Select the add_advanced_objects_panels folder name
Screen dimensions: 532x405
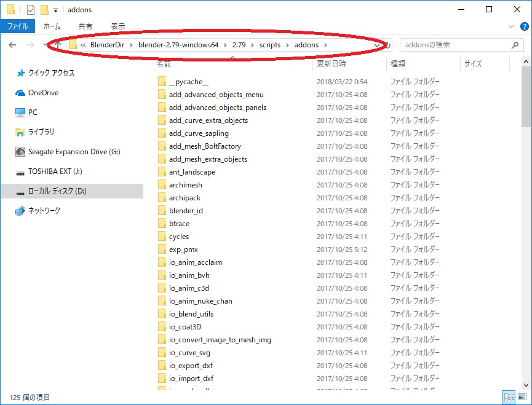(218, 108)
